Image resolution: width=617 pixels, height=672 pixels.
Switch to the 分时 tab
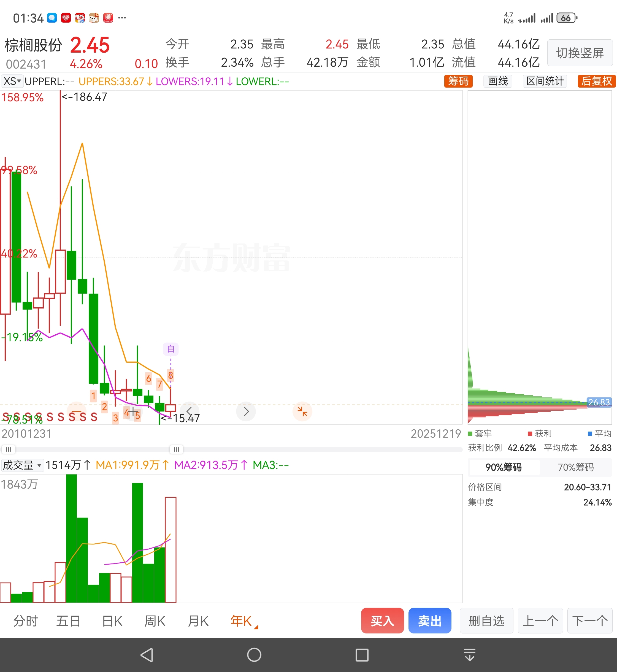point(26,621)
